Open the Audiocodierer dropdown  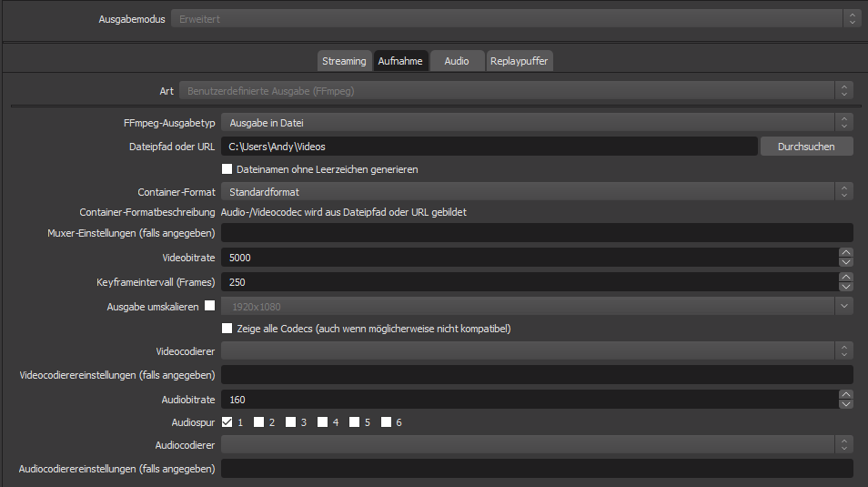(537, 445)
